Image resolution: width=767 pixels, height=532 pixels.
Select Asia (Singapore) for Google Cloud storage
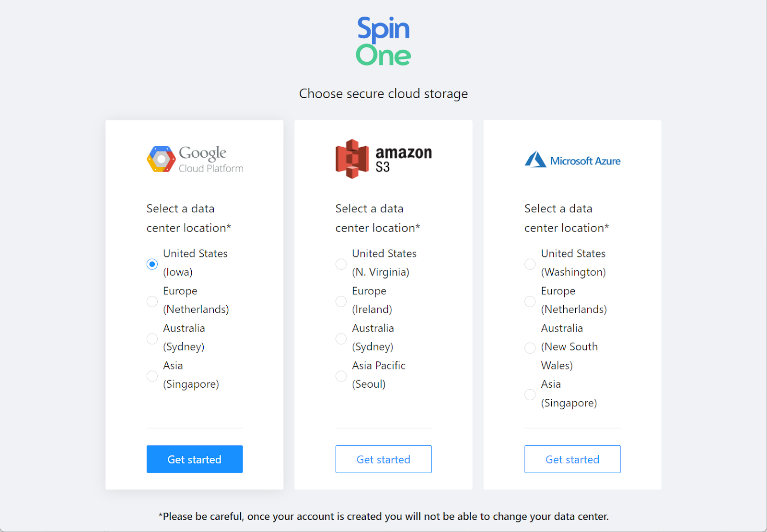tap(152, 376)
